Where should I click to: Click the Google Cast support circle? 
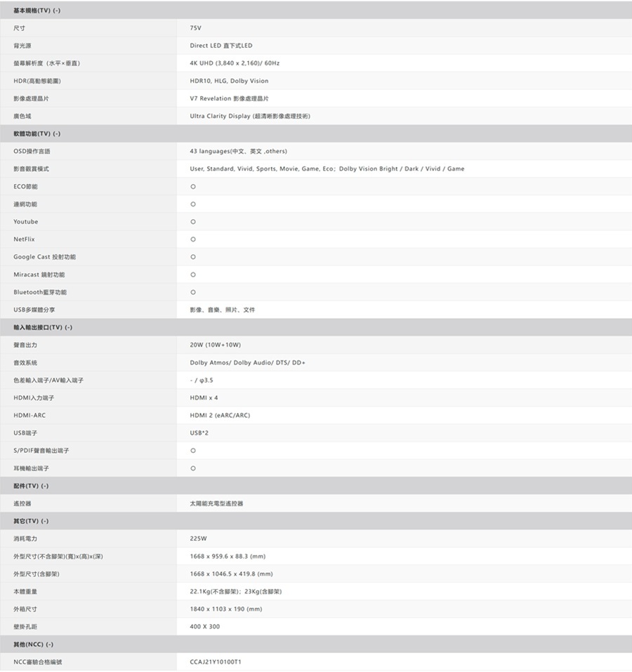(193, 257)
